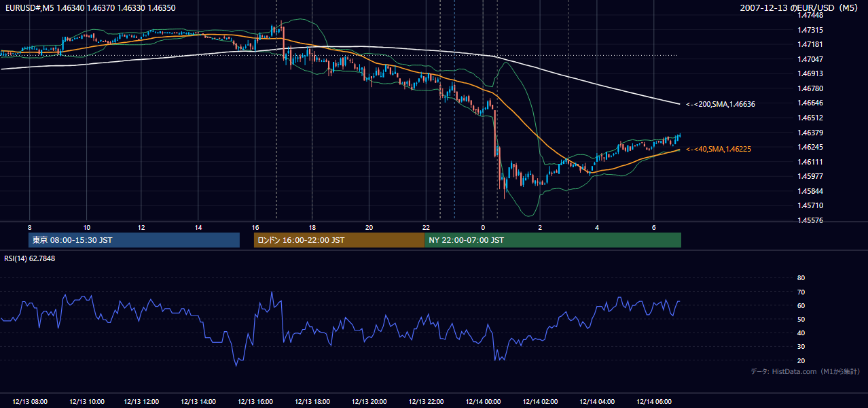The width and height of the screenshot is (868, 408).
Task: Click the price label 1.46111
Action: [x=812, y=162]
